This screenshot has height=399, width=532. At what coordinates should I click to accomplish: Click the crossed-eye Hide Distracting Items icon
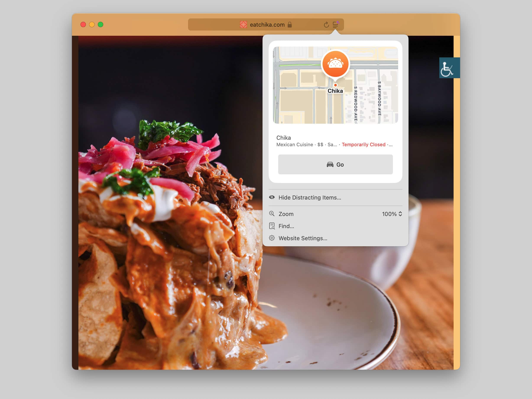(272, 197)
